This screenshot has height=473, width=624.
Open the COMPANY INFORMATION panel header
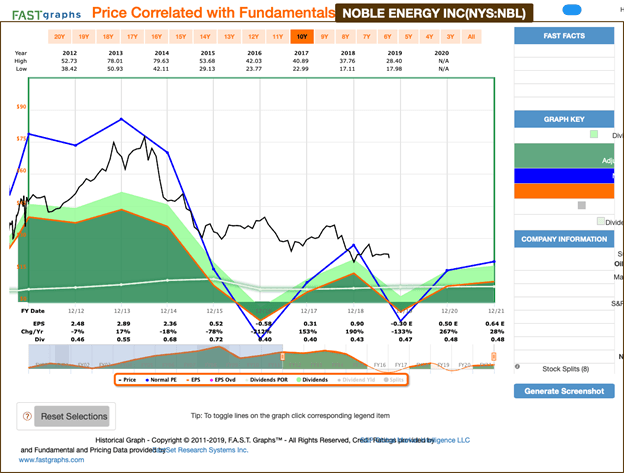click(564, 239)
